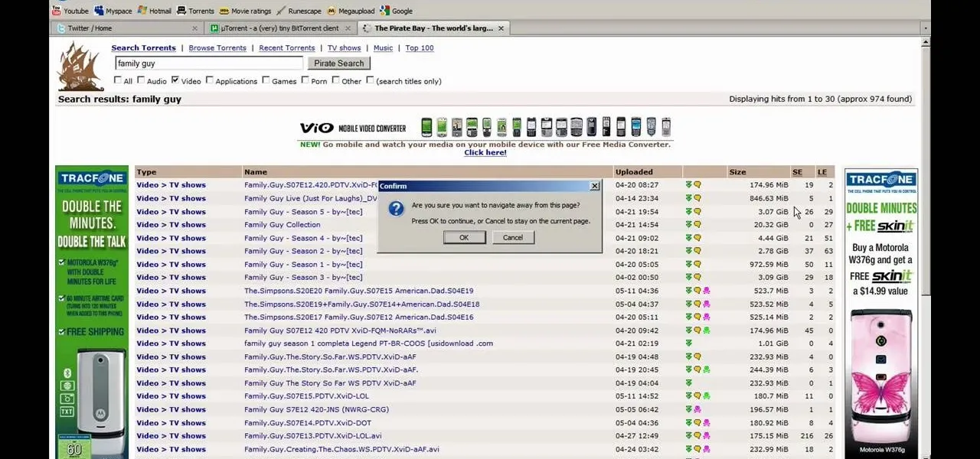Switch to the µTorrent tab
This screenshot has width=980, height=459.
pos(280,28)
